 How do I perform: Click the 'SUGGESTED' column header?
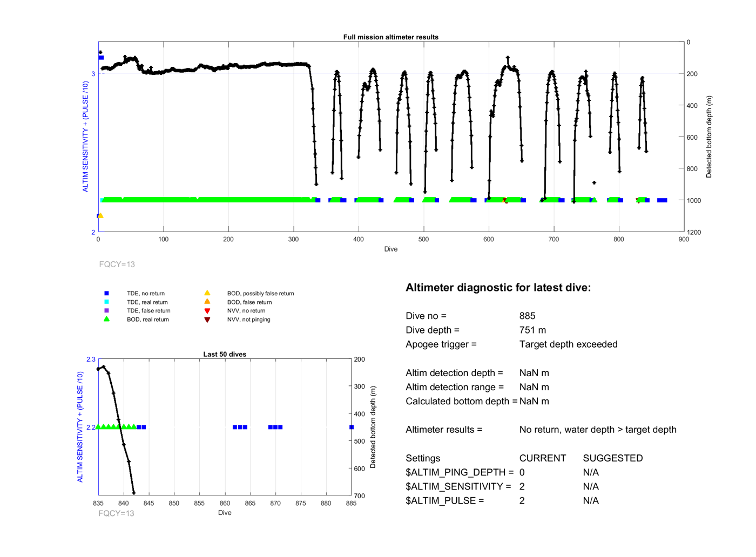click(x=613, y=458)
